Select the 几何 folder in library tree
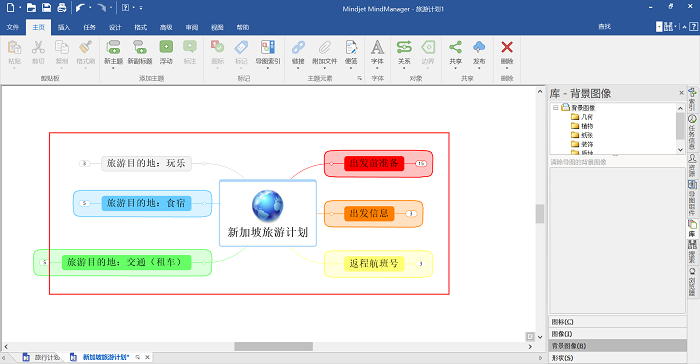This screenshot has height=364, width=700. tap(582, 117)
